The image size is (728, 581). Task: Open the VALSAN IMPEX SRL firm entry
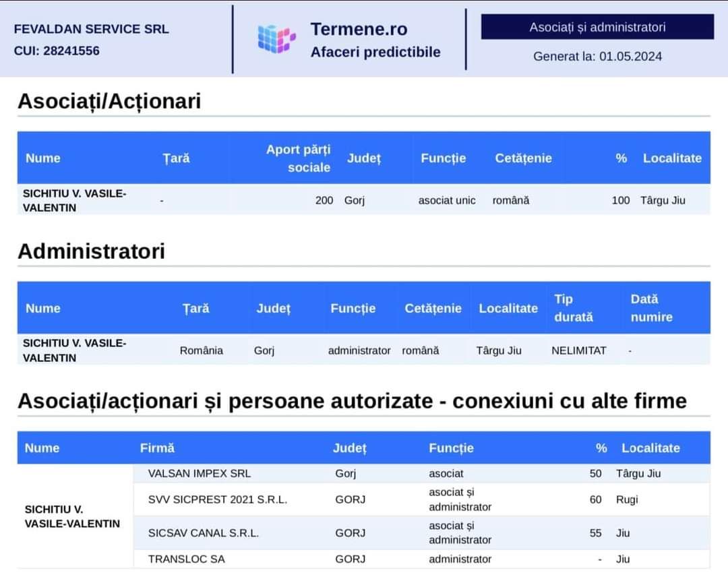coord(199,474)
